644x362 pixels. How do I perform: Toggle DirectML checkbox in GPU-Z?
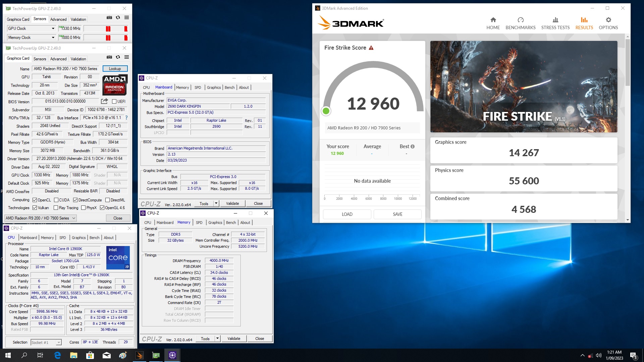coord(107,200)
